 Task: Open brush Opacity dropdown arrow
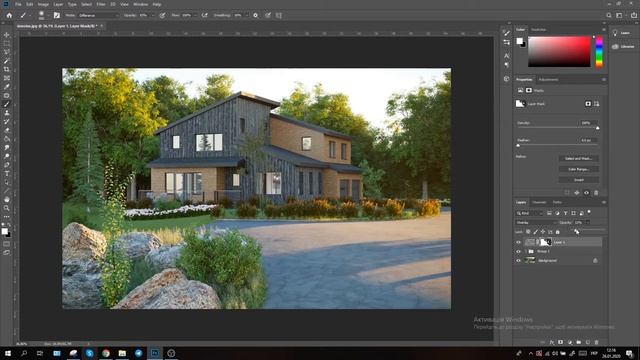[x=153, y=15]
